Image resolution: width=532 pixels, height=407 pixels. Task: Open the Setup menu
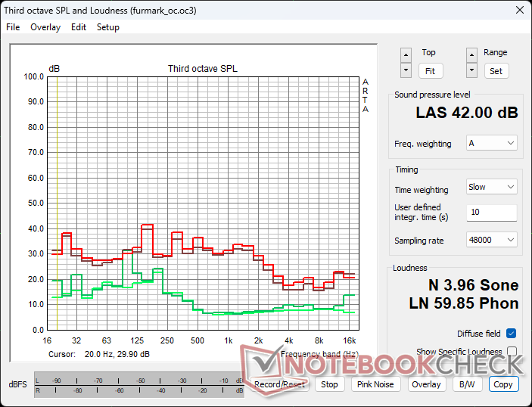click(x=107, y=27)
